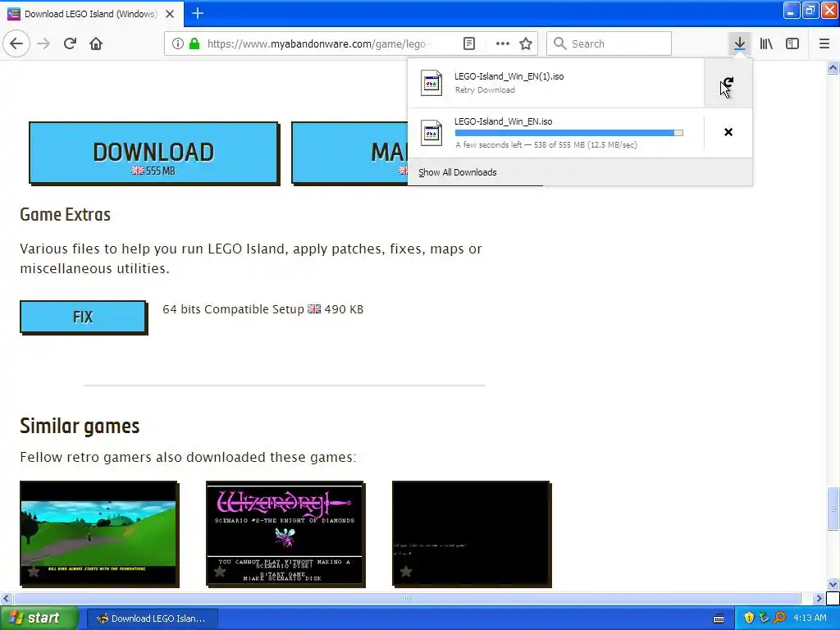Open the Library bookmarks icon
This screenshot has width=840, height=630.
point(766,43)
